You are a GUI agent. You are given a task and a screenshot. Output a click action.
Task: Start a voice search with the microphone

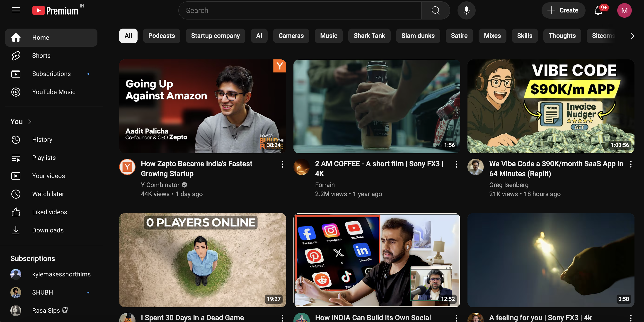[466, 10]
